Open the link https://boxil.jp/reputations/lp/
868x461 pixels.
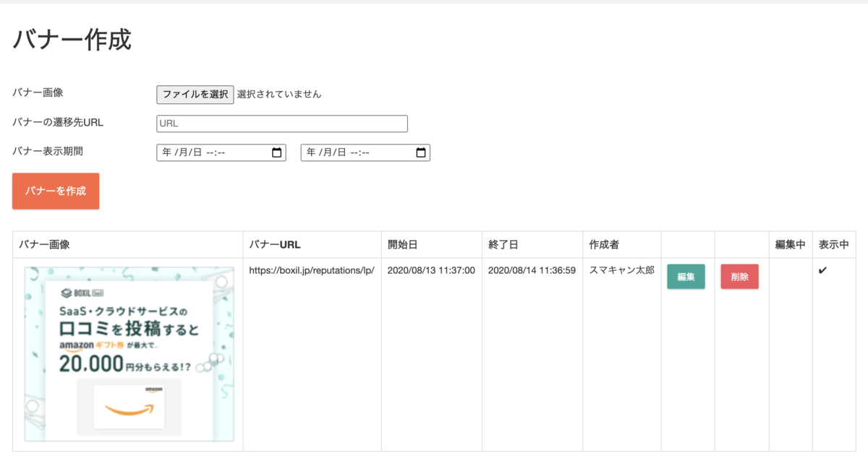311,270
